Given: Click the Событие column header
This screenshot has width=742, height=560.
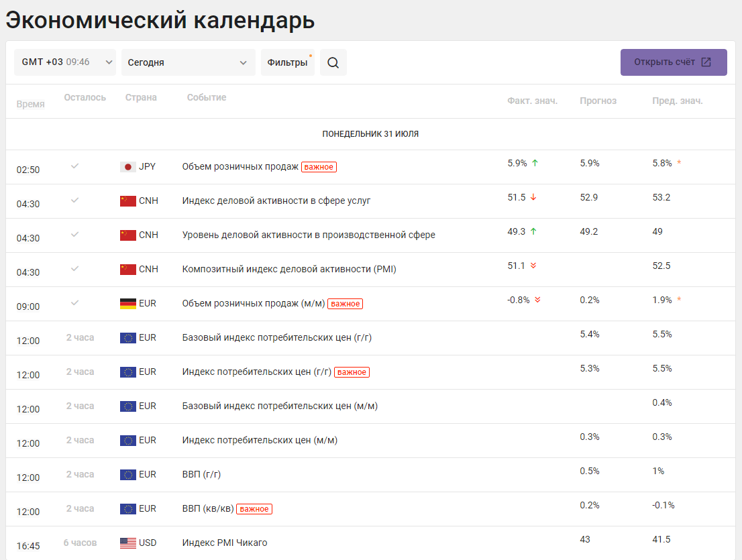Looking at the screenshot, I should [x=207, y=97].
